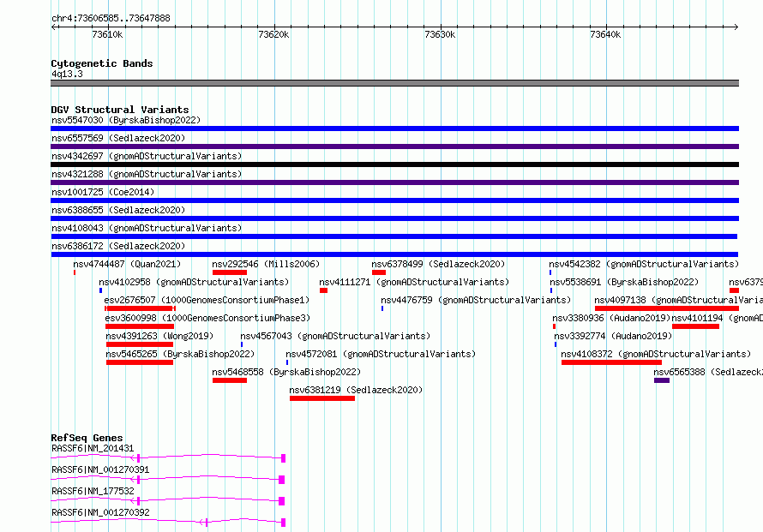Select the nsv6557569 Sedlazeck2020 variant label
The height and width of the screenshot is (532, 763).
pyautogui.click(x=118, y=138)
